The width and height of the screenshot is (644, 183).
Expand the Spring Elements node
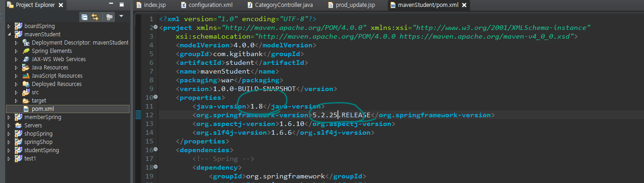tap(17, 51)
